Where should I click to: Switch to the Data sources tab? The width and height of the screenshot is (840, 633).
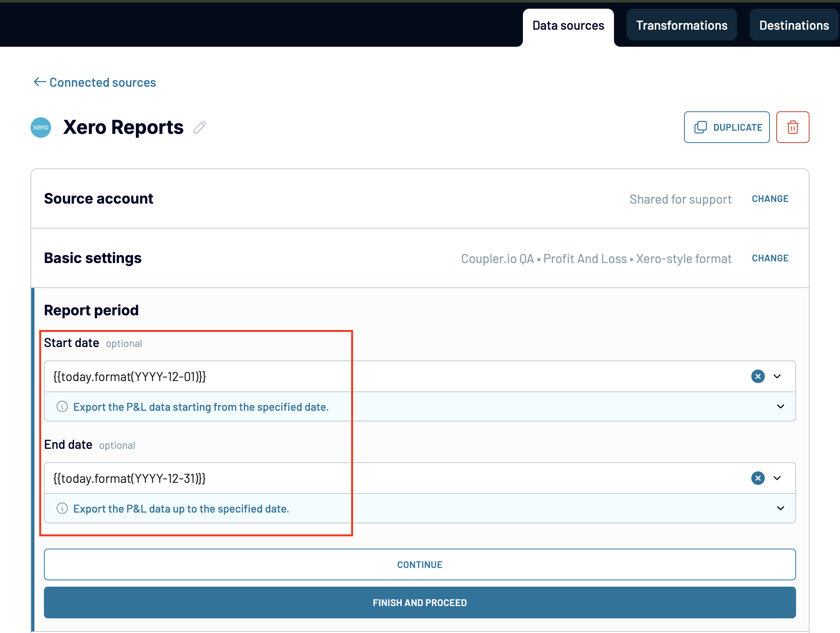pos(568,26)
